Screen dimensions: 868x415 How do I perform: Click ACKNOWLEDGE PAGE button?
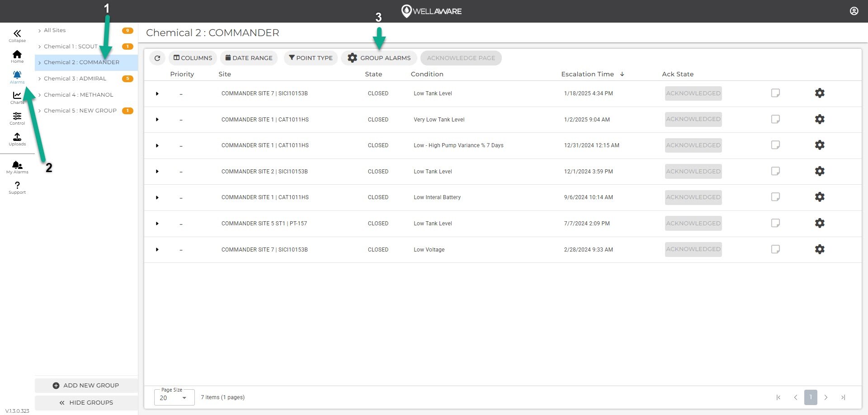[461, 58]
